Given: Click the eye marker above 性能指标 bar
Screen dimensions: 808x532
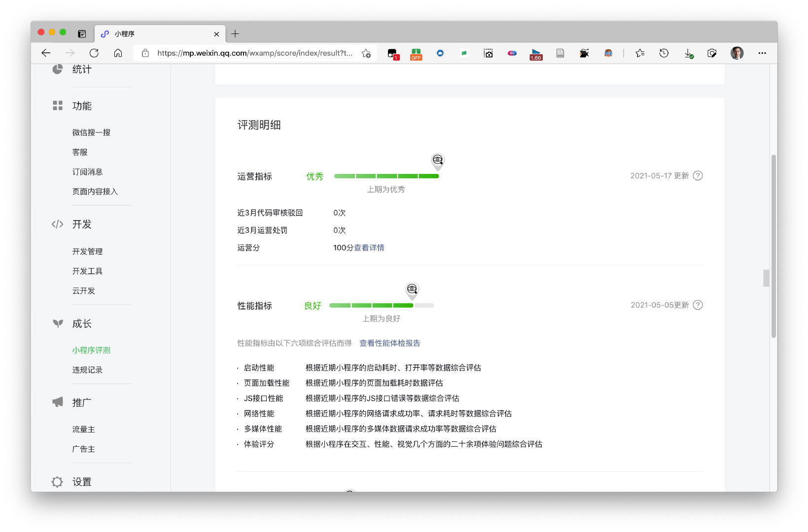Looking at the screenshot, I should (412, 290).
